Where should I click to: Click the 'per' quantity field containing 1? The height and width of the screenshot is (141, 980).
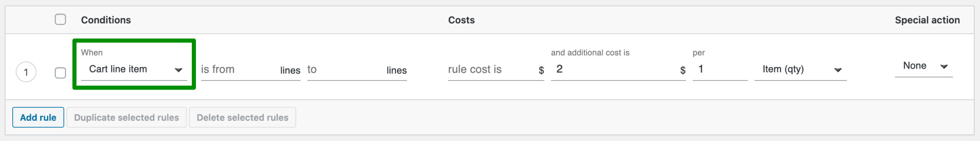(720, 70)
